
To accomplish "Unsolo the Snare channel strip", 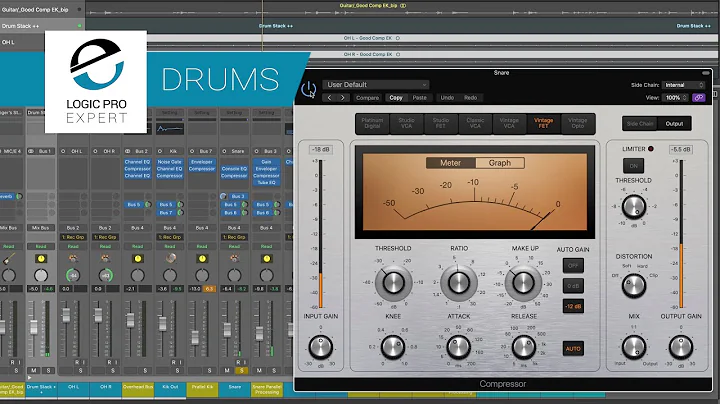I will 242,370.
